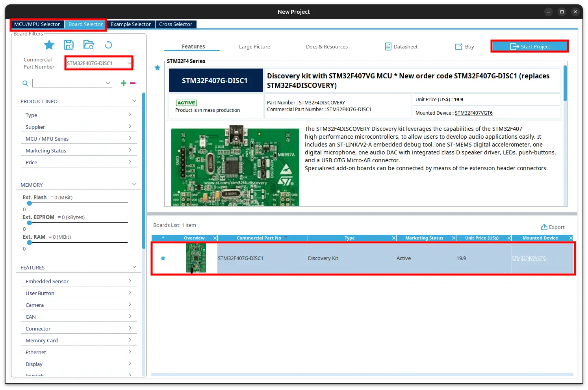Viewport: 588px width, 390px height.
Task: Switch to MCU/MPU Selector tab
Action: click(x=37, y=24)
